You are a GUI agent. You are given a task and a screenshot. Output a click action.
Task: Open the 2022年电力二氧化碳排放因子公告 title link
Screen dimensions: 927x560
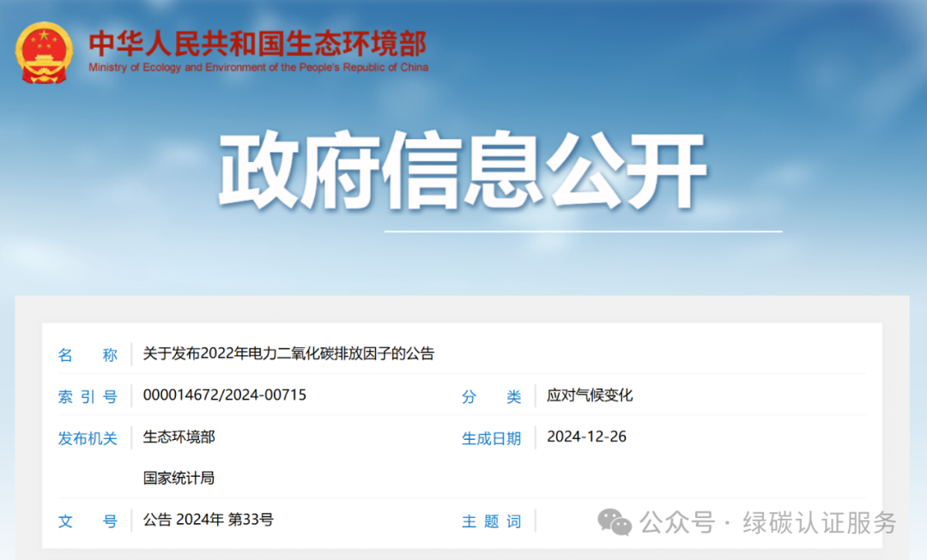click(288, 353)
